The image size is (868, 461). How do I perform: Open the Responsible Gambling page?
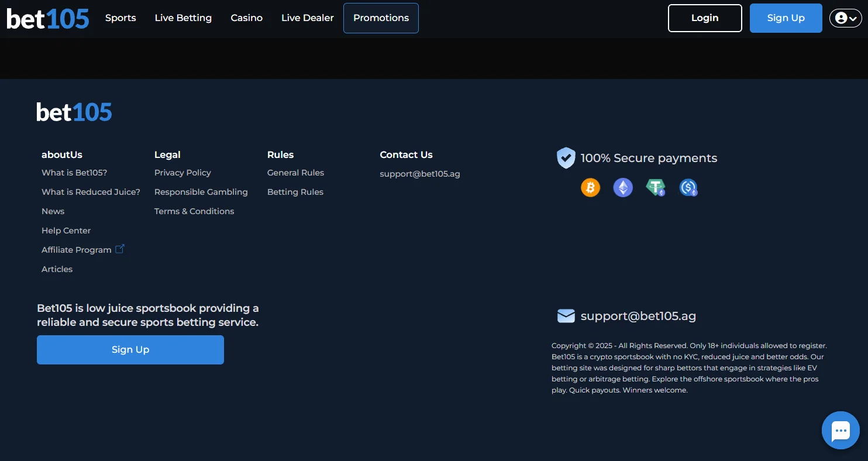(201, 192)
